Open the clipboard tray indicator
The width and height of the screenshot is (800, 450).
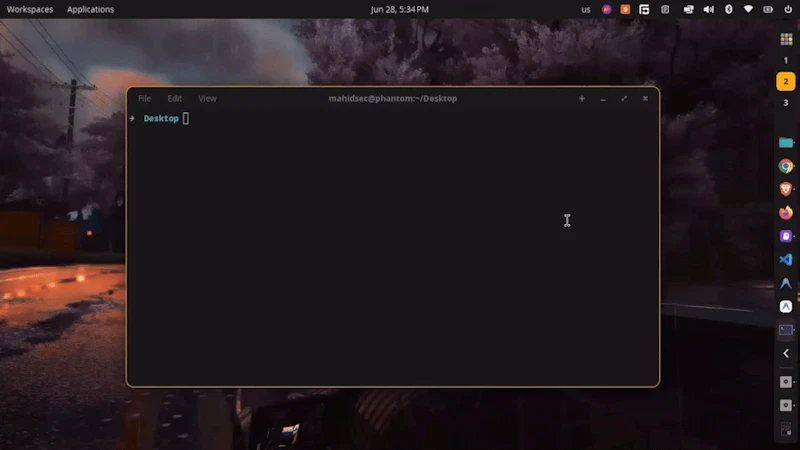[665, 9]
